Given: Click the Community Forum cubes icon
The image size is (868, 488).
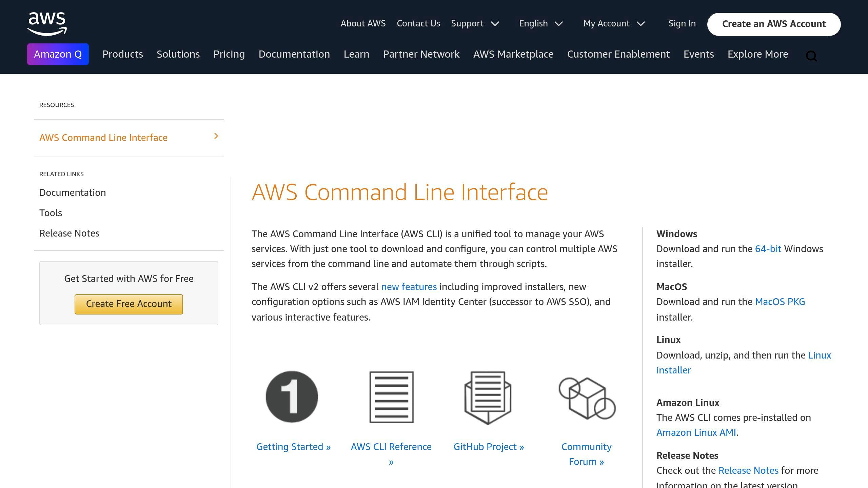Looking at the screenshot, I should coord(587,398).
